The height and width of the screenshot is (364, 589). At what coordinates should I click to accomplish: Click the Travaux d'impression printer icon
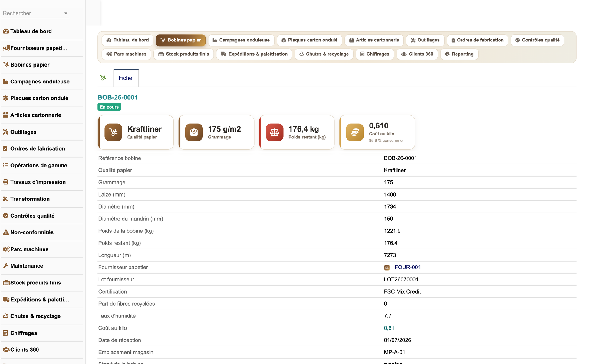(x=6, y=182)
